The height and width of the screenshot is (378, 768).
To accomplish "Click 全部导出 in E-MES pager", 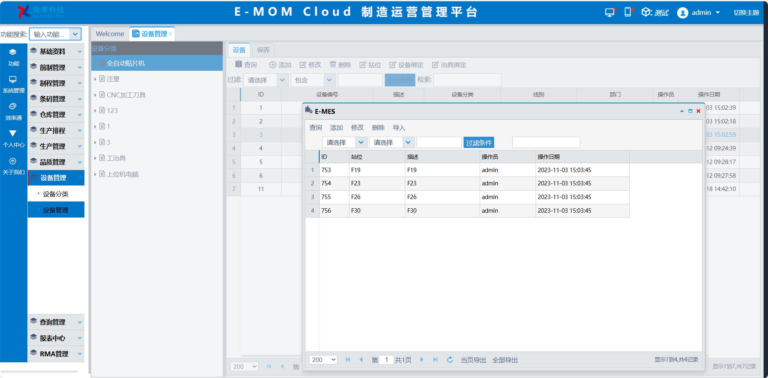I will 505,360.
